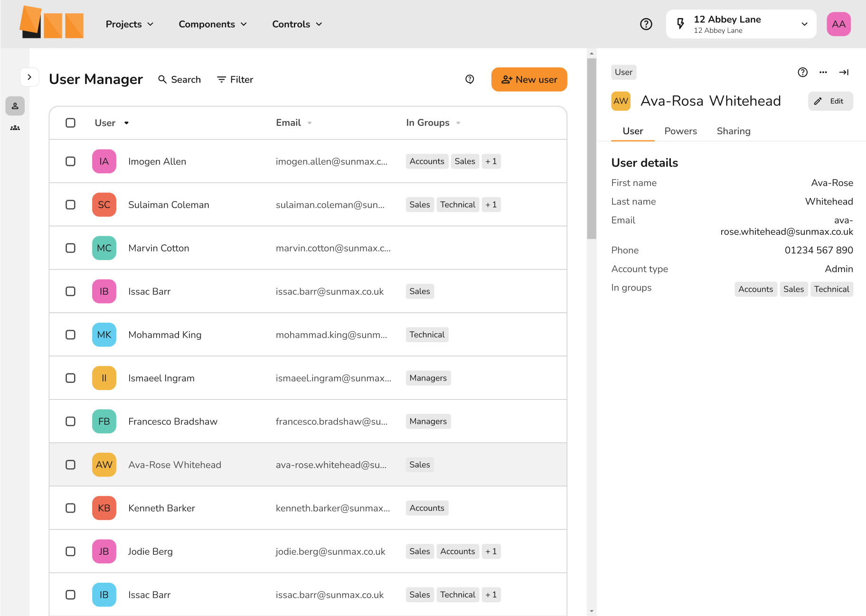Open help icon in the user detail panel
The height and width of the screenshot is (616, 866).
(802, 72)
